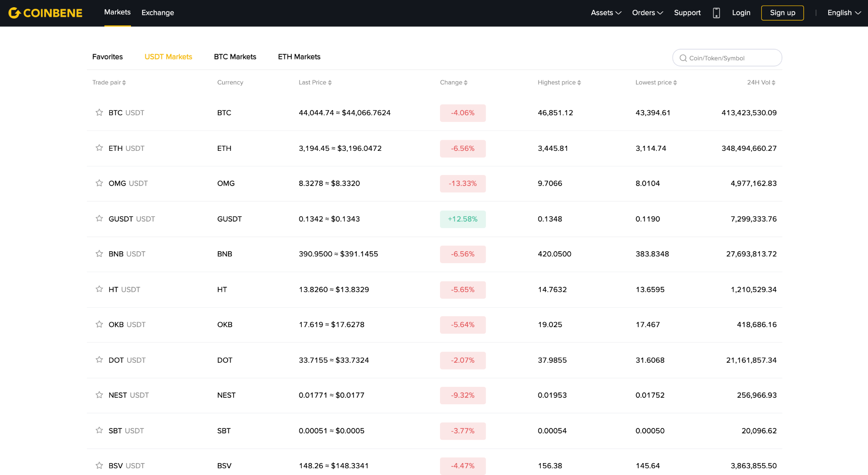Sort by Change column arrows

pyautogui.click(x=465, y=83)
